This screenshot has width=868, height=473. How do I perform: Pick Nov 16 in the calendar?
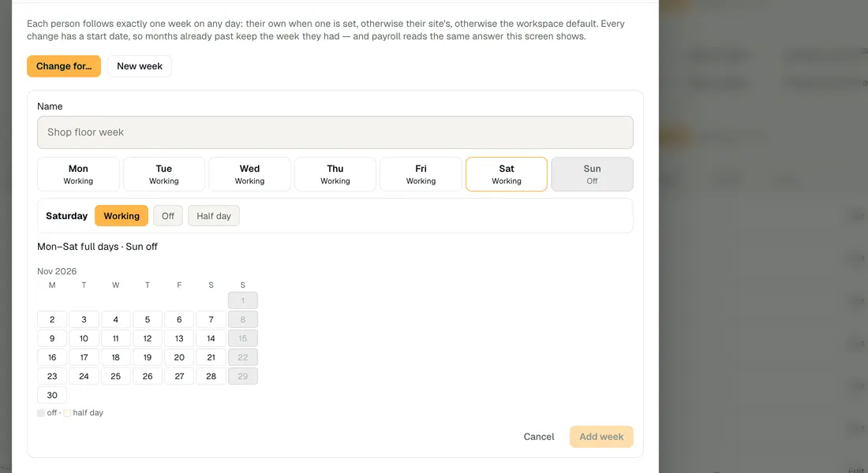tap(52, 357)
